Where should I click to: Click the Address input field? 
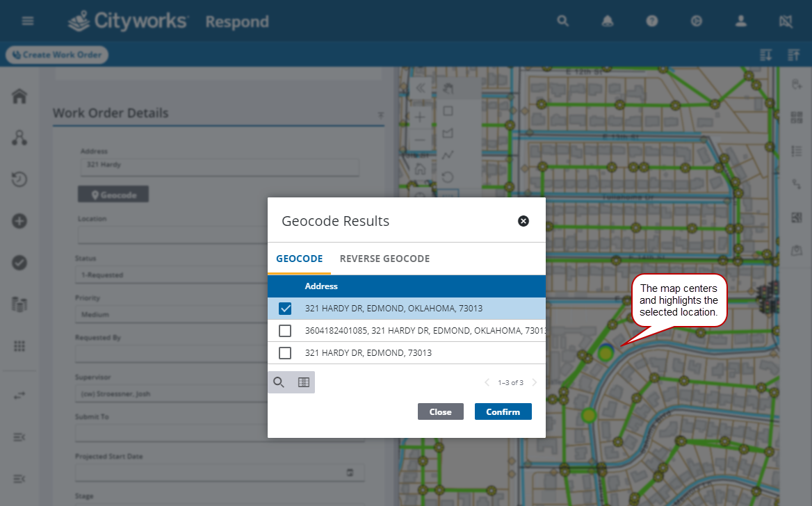[x=219, y=168]
